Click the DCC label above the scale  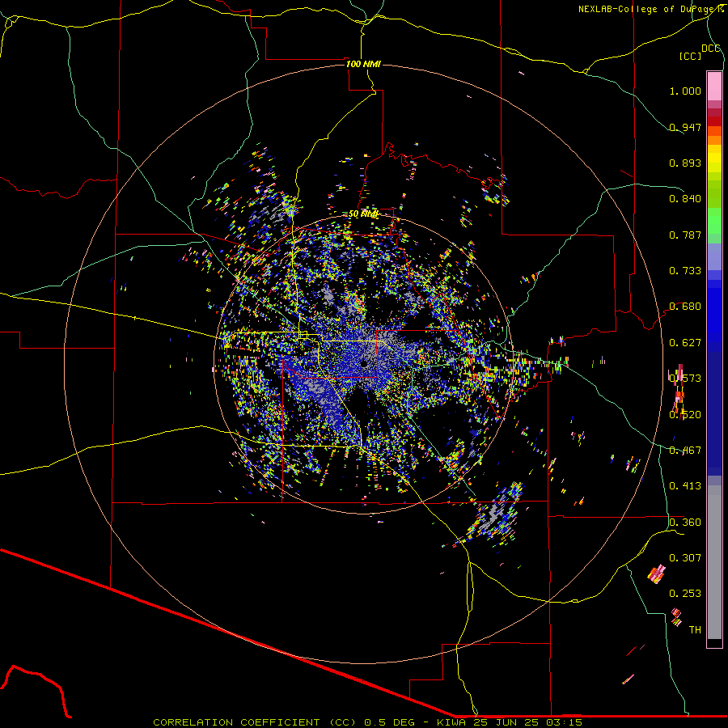click(x=710, y=48)
